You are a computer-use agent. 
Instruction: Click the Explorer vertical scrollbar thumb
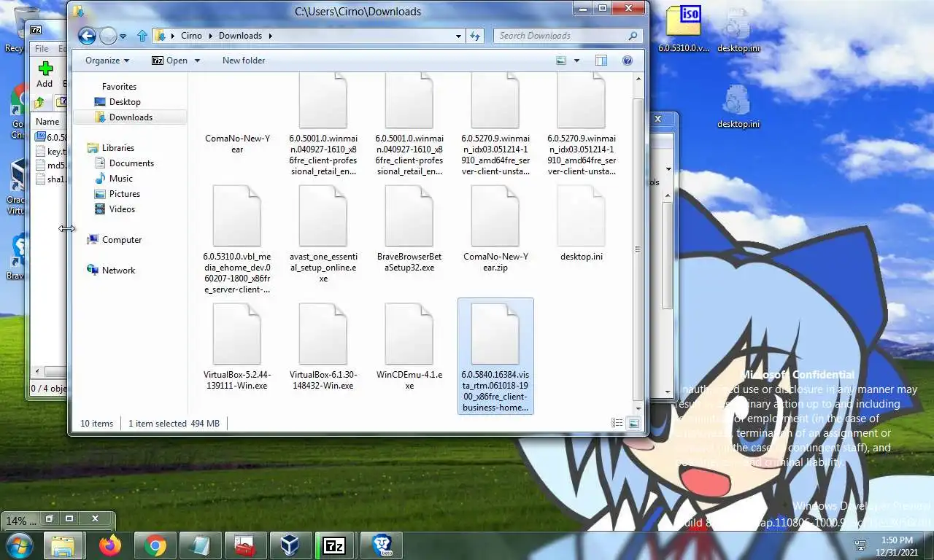click(638, 249)
